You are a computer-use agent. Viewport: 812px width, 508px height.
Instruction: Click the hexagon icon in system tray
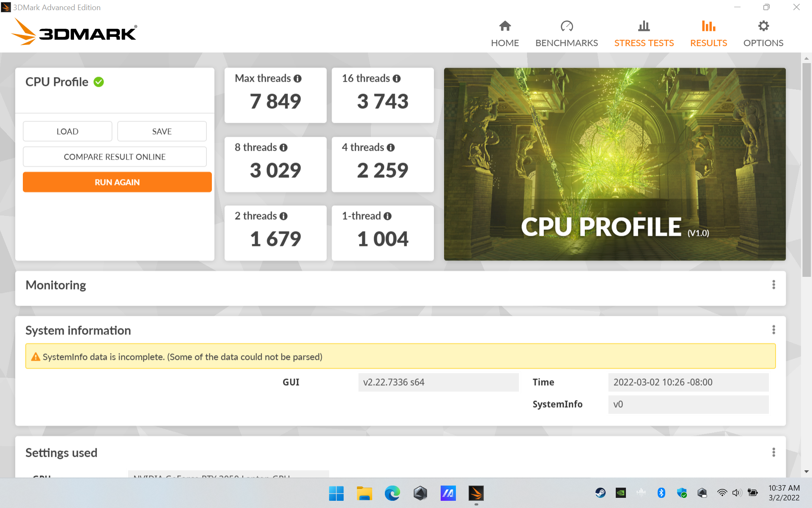coord(702,493)
